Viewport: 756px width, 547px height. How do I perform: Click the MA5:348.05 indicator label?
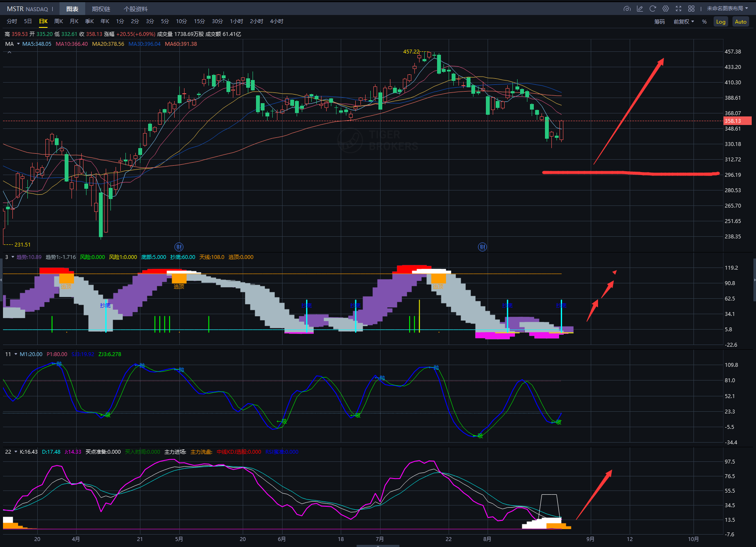[x=37, y=44]
